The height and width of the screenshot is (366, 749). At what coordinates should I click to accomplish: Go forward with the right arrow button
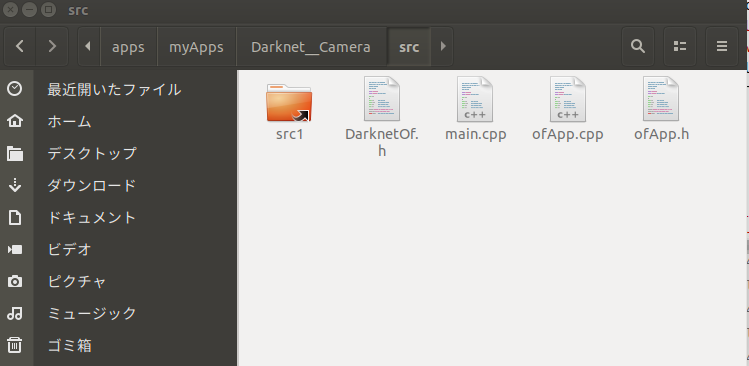[52, 46]
